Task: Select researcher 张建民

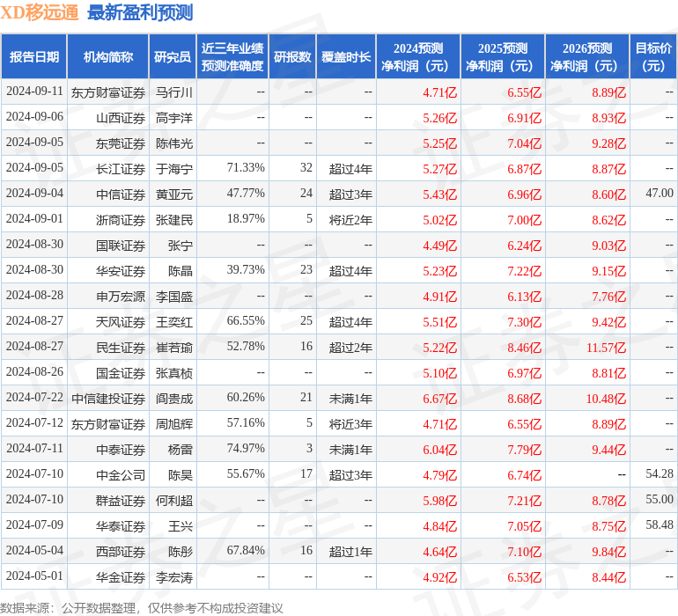Action: click(x=174, y=220)
